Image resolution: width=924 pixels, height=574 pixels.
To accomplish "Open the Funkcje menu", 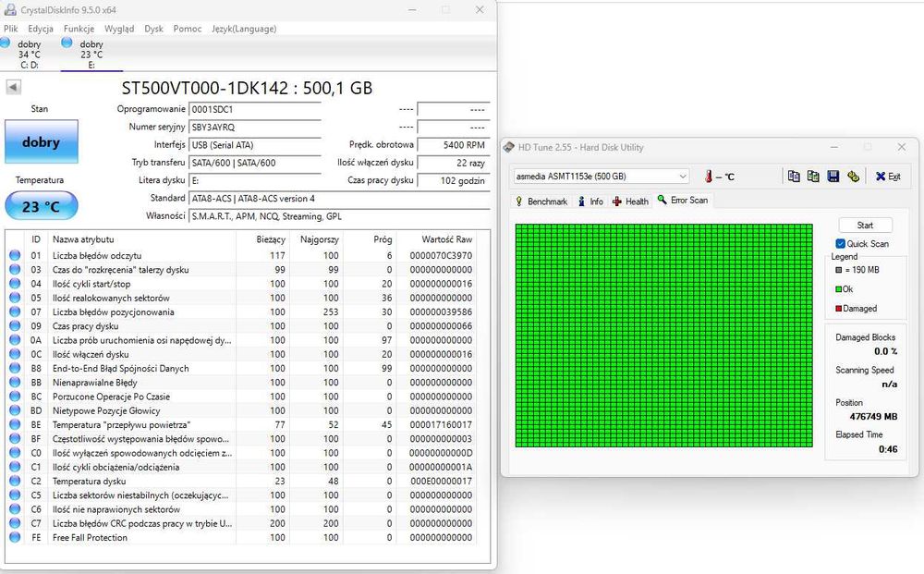I will (79, 29).
